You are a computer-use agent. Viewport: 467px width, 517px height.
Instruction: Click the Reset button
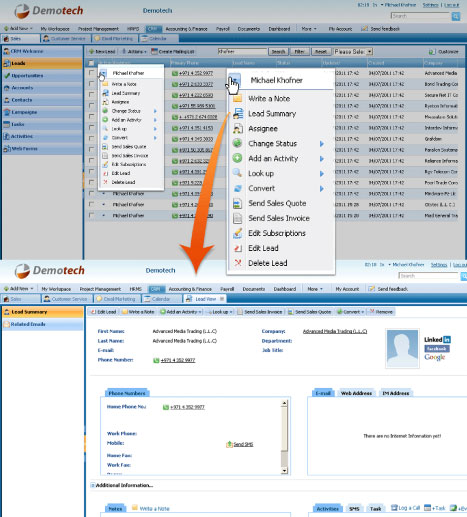(321, 52)
